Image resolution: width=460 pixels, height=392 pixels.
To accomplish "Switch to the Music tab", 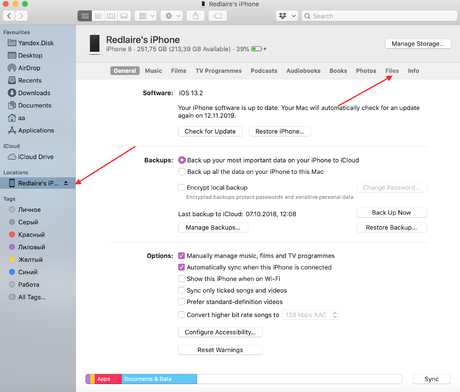I will coord(153,71).
